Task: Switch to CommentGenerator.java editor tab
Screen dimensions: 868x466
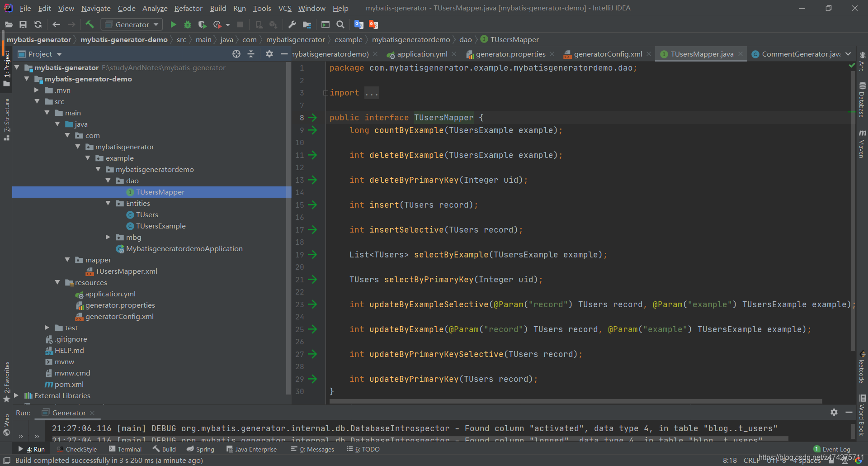Action: [x=796, y=54]
